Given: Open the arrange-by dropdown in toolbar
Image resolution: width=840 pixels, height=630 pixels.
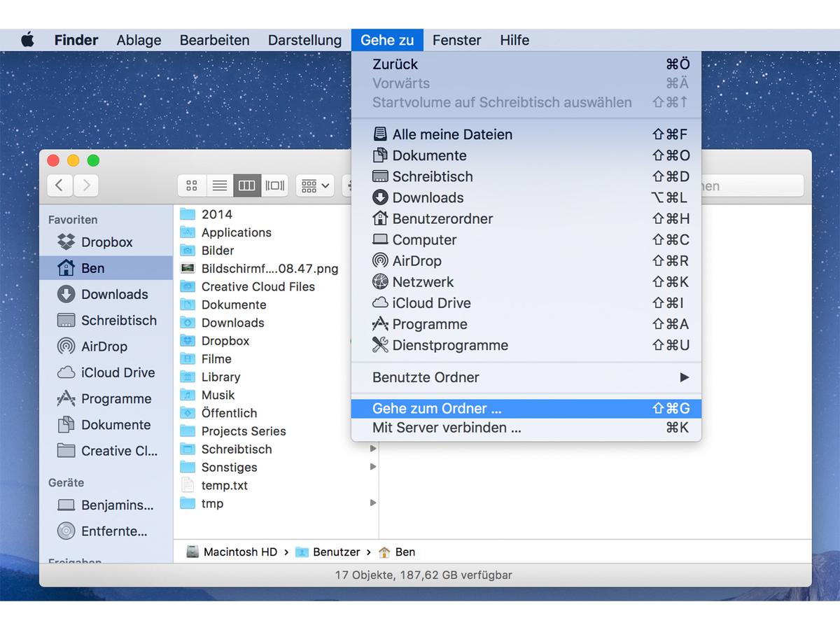Looking at the screenshot, I should [314, 185].
